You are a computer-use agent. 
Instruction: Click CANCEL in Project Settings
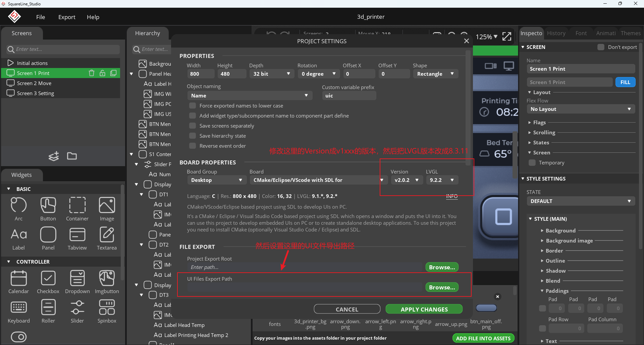(x=347, y=309)
